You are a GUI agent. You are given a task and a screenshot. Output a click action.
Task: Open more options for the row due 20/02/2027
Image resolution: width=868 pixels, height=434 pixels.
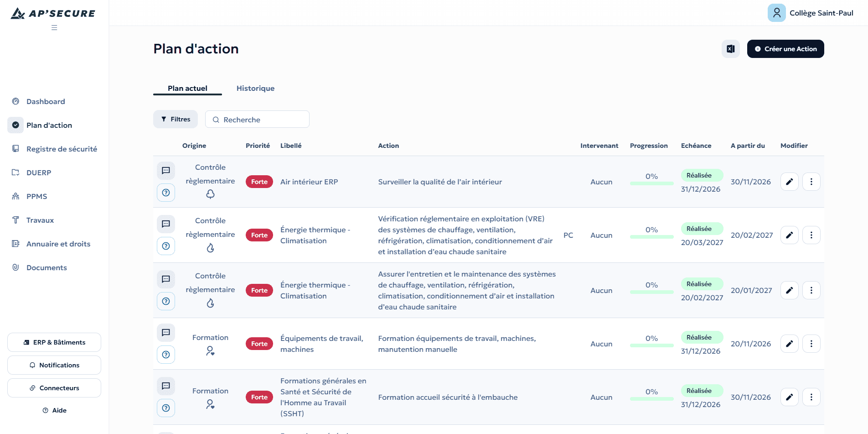pyautogui.click(x=811, y=290)
